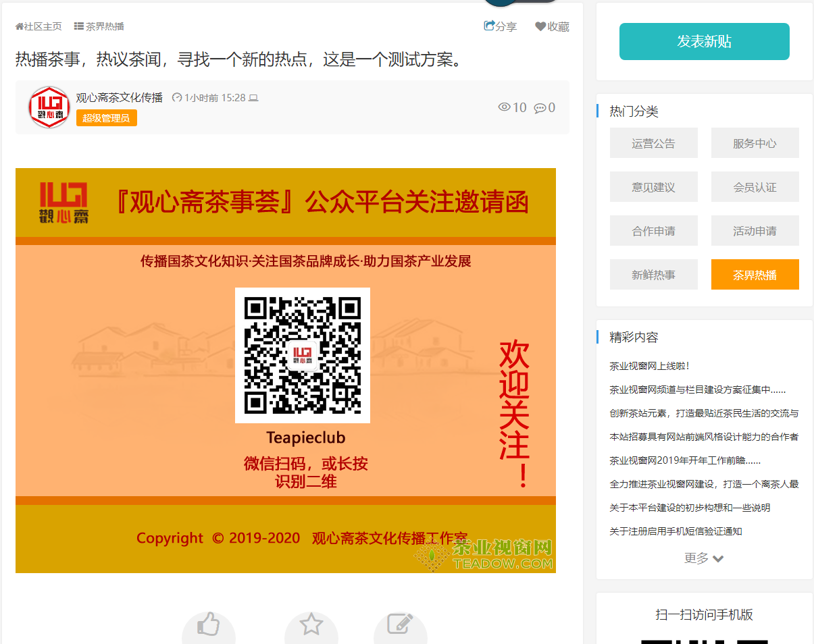
Task: Open article 茶业视窗网上线啦！
Action: coord(649,366)
